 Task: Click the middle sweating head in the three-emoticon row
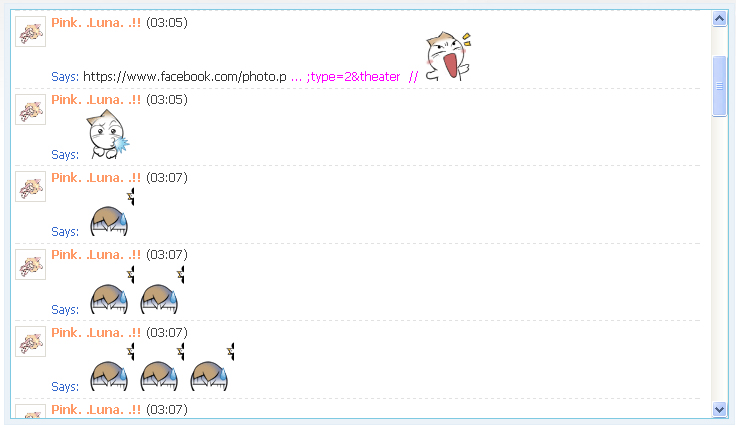[162, 367]
